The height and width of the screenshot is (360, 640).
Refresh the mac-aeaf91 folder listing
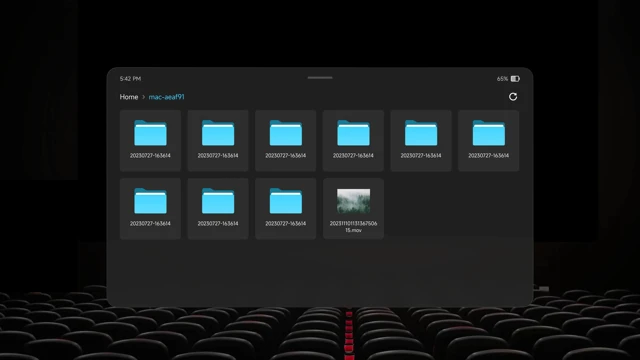pyautogui.click(x=513, y=97)
